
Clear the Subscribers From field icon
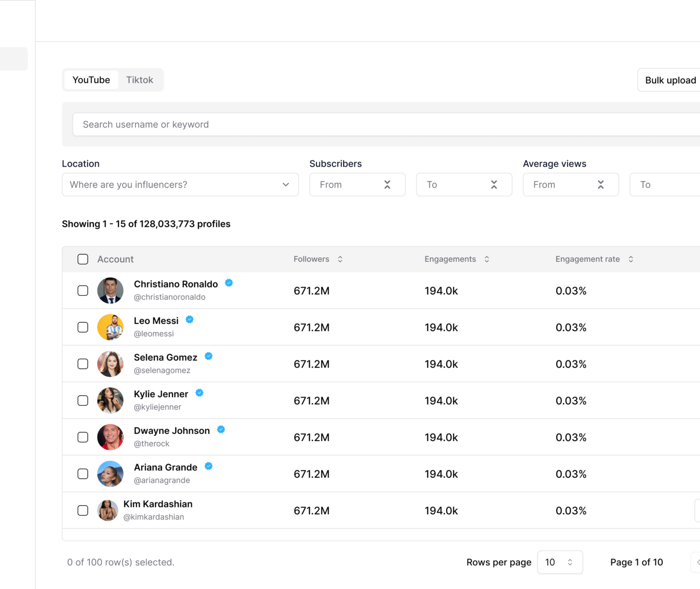(387, 185)
